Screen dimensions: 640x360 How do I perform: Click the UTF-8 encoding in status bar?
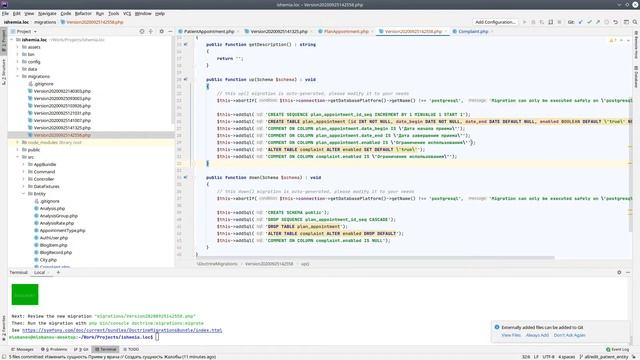coord(548,357)
